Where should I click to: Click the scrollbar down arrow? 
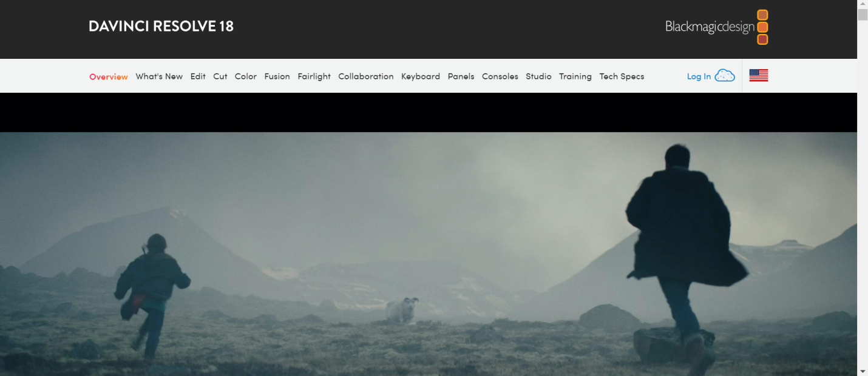pyautogui.click(x=863, y=371)
